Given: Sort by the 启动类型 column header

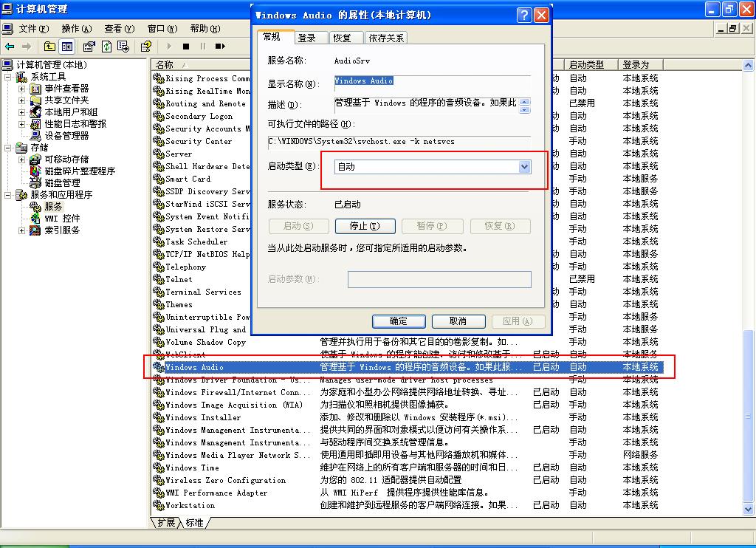Looking at the screenshot, I should [x=590, y=65].
